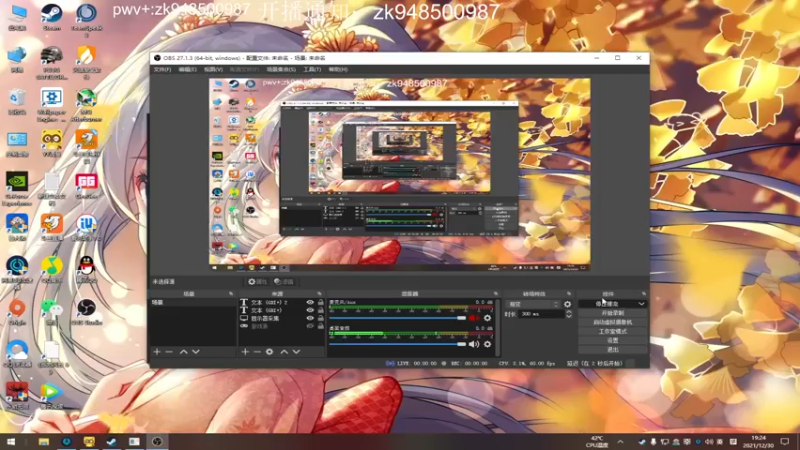Lock the 显示器采集 source
Image resolution: width=800 pixels, height=450 pixels.
[x=320, y=318]
